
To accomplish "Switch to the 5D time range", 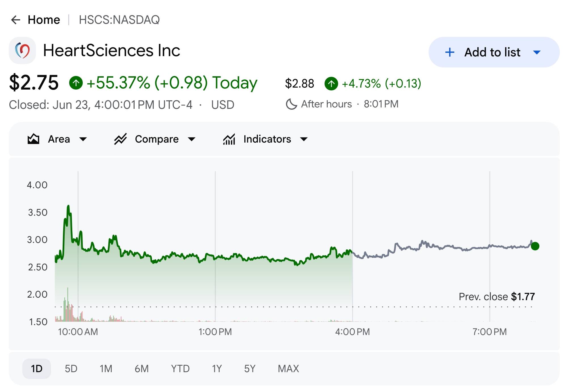I will (71, 369).
